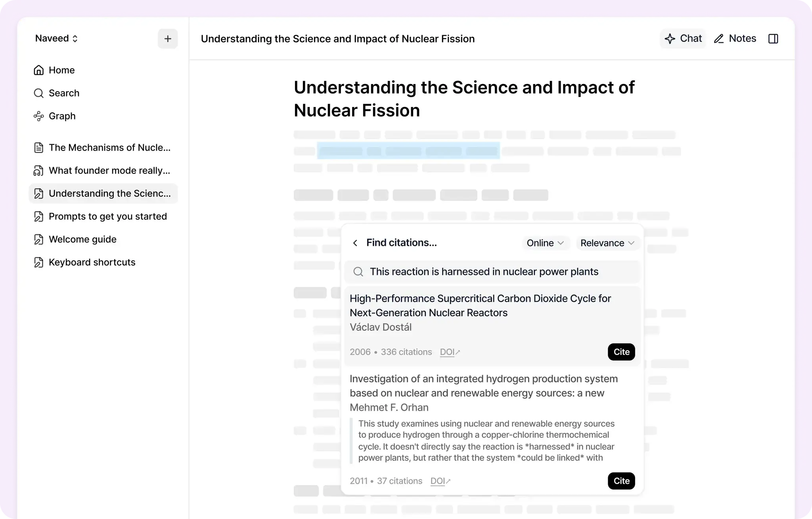
Task: Cite the Mehmet F. Orhan paper
Action: click(x=621, y=481)
